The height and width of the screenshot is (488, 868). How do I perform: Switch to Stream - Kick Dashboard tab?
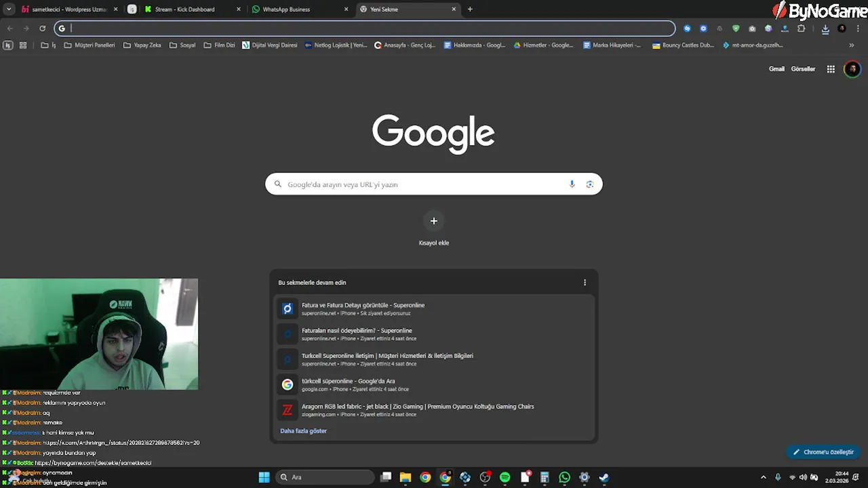(x=193, y=9)
